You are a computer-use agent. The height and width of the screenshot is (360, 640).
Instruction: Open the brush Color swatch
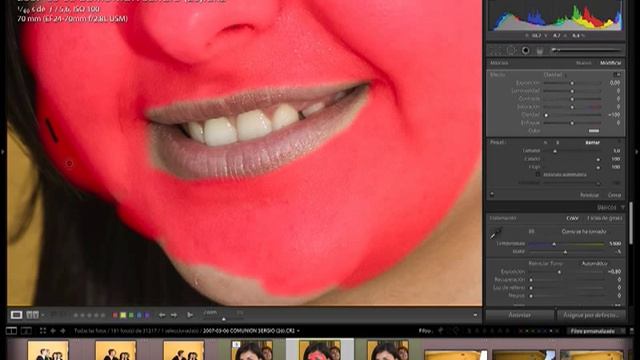click(593, 131)
